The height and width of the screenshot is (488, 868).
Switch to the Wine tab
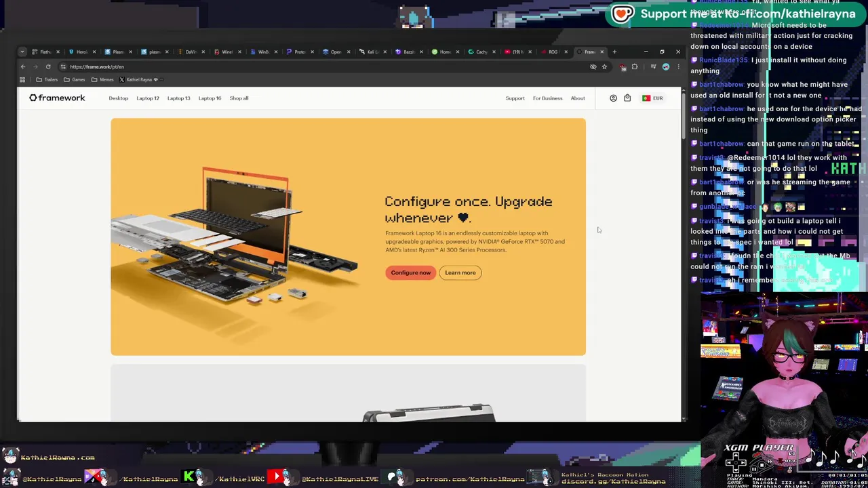(227, 52)
